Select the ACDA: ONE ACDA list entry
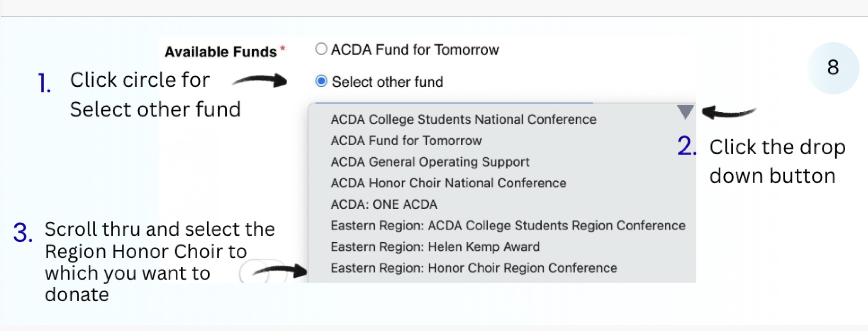868x331 pixels. point(384,204)
